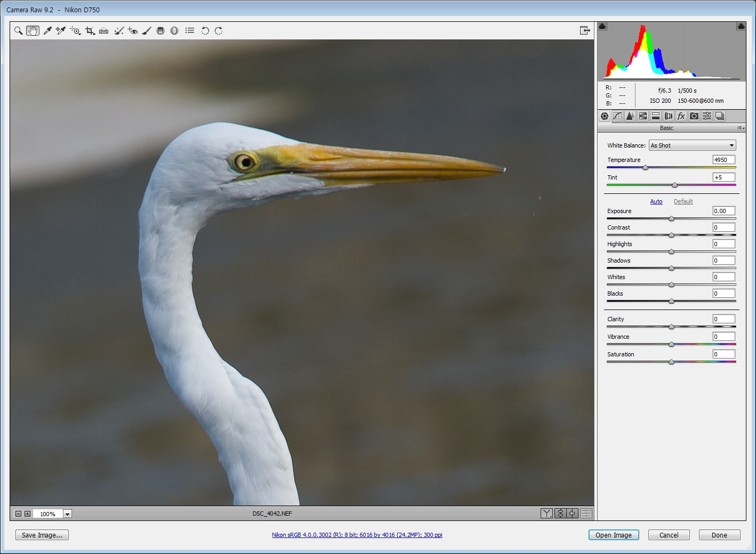The width and height of the screenshot is (756, 554).
Task: Select the Zoom tool in toolbar
Action: pos(18,31)
